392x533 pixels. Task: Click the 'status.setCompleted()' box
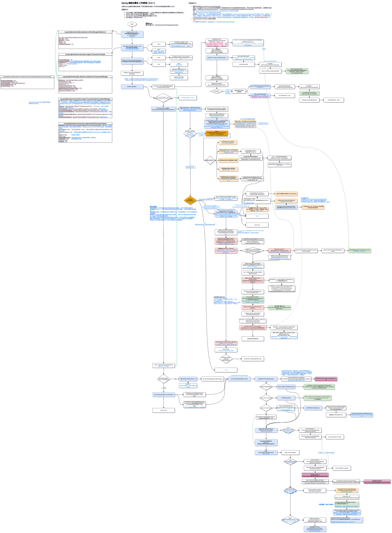pos(290,452)
